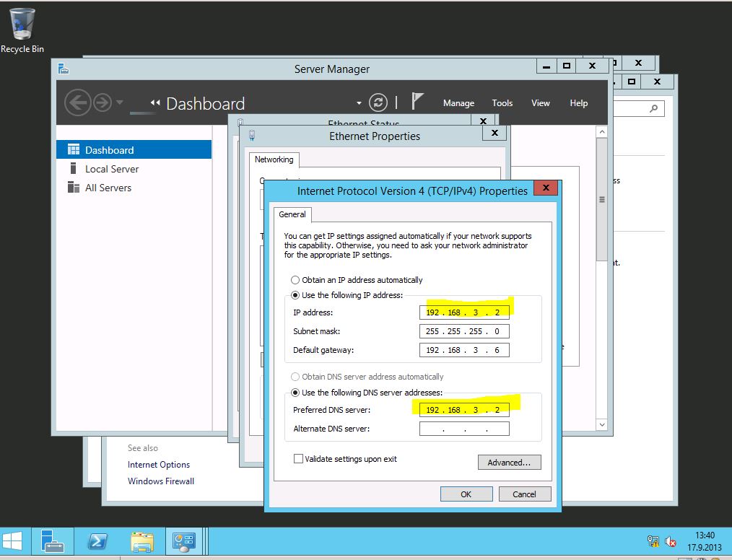Select Use the following IP address
Viewport: 732px width, 560px height.
click(x=295, y=295)
